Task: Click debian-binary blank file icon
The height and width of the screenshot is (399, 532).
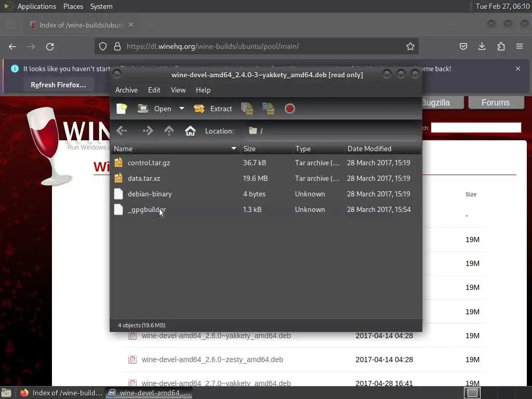Action: pos(118,194)
